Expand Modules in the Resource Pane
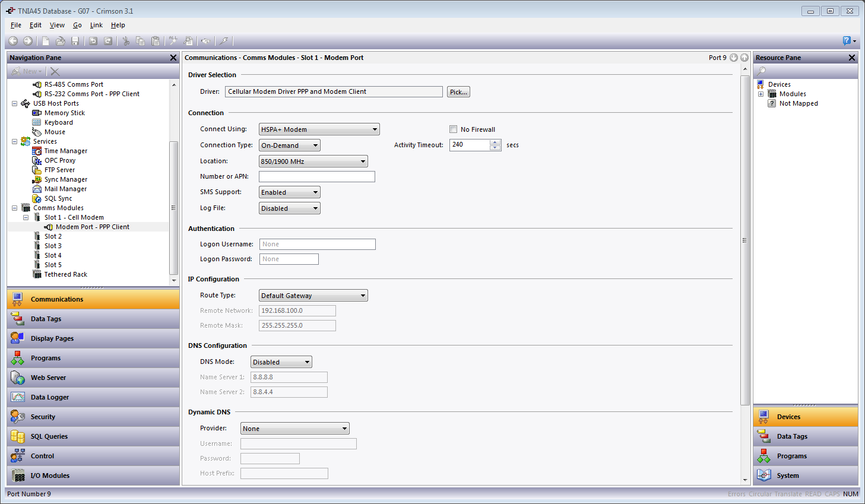The image size is (865, 504). 761,94
